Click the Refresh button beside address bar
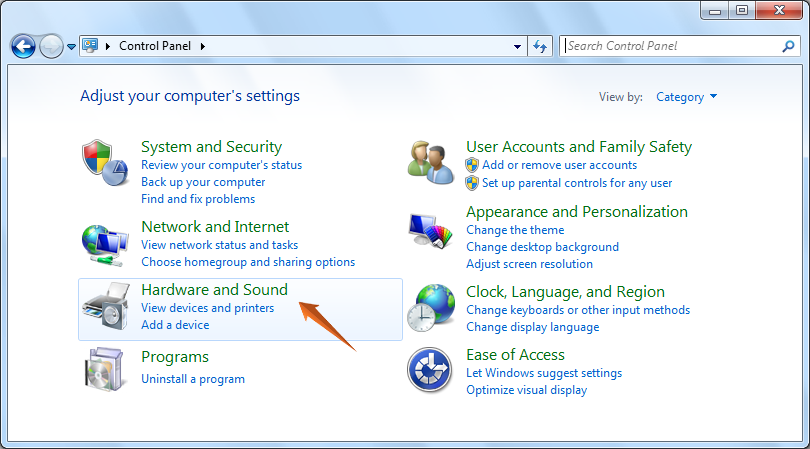This screenshot has width=810, height=449. click(540, 46)
